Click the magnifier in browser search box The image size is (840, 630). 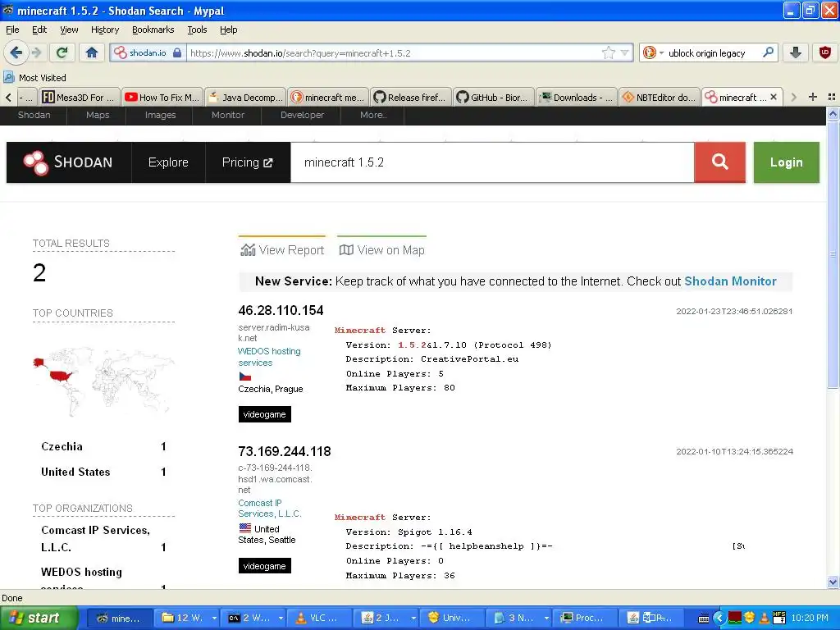[768, 52]
